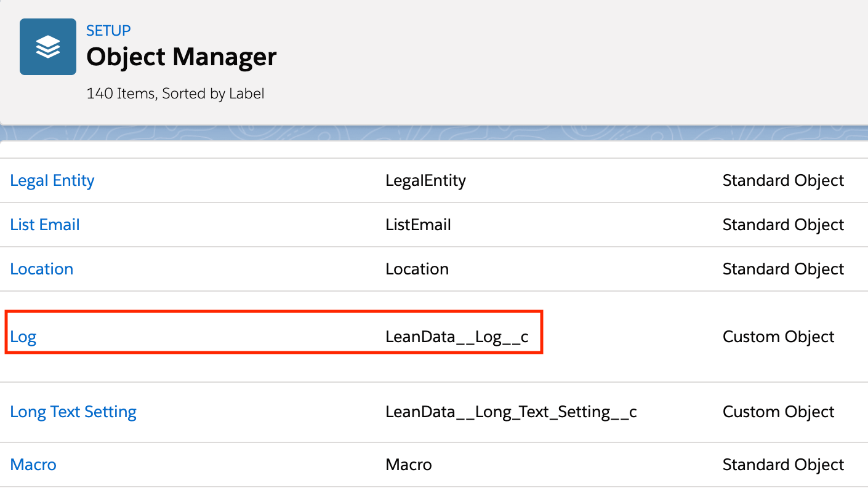Click Standard Object type in Legal Entity row
Screen dimensions: 868x491
783,180
